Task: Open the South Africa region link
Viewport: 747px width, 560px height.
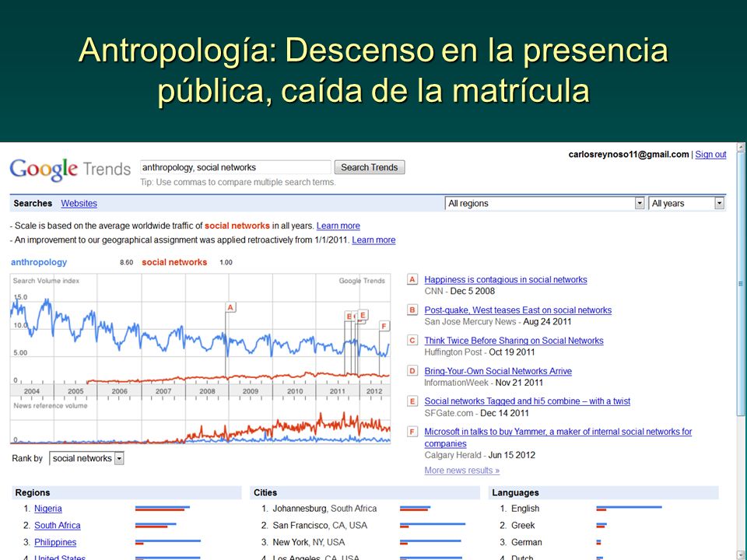Action: pos(57,525)
